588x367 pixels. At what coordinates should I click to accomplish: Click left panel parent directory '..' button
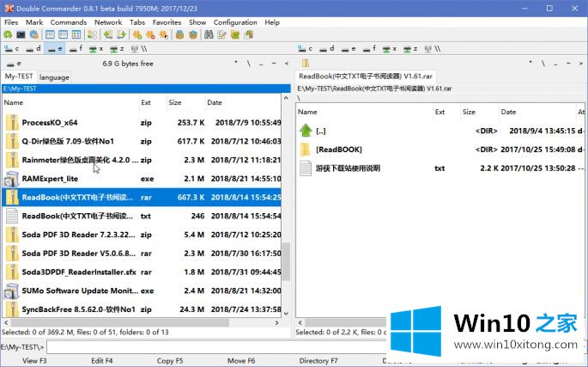tap(261, 64)
